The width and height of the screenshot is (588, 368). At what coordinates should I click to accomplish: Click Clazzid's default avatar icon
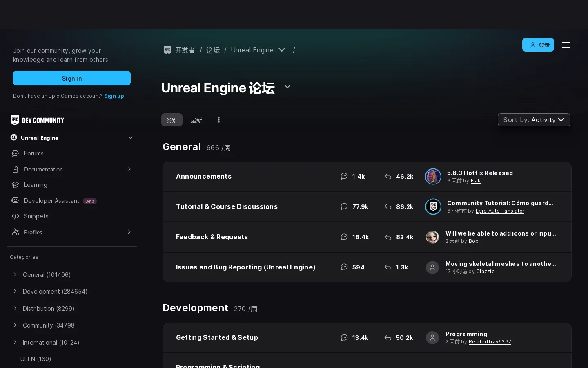(x=432, y=267)
